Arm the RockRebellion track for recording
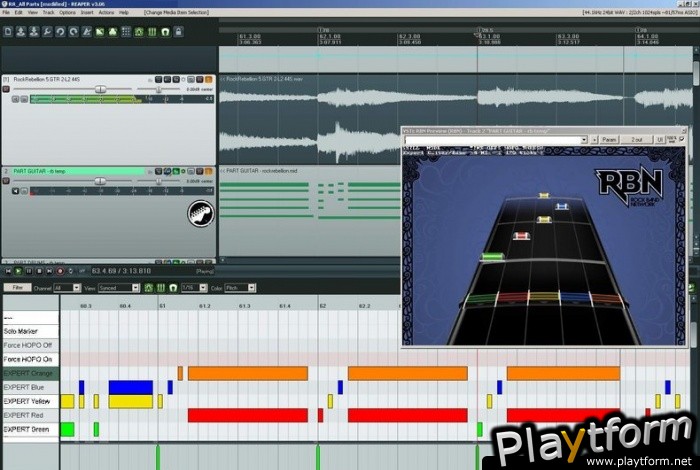This screenshot has height=470, width=700. [x=6, y=89]
